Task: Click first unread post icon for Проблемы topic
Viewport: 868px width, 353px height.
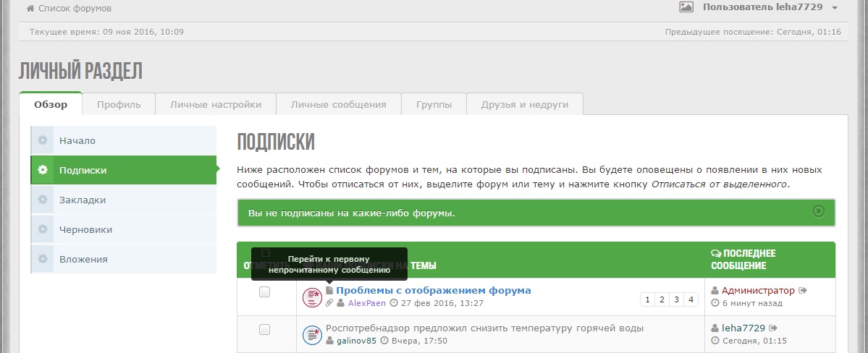Action: tap(329, 291)
